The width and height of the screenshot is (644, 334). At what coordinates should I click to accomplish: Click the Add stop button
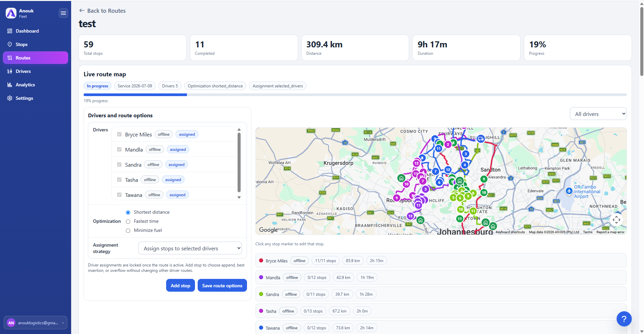tap(181, 286)
